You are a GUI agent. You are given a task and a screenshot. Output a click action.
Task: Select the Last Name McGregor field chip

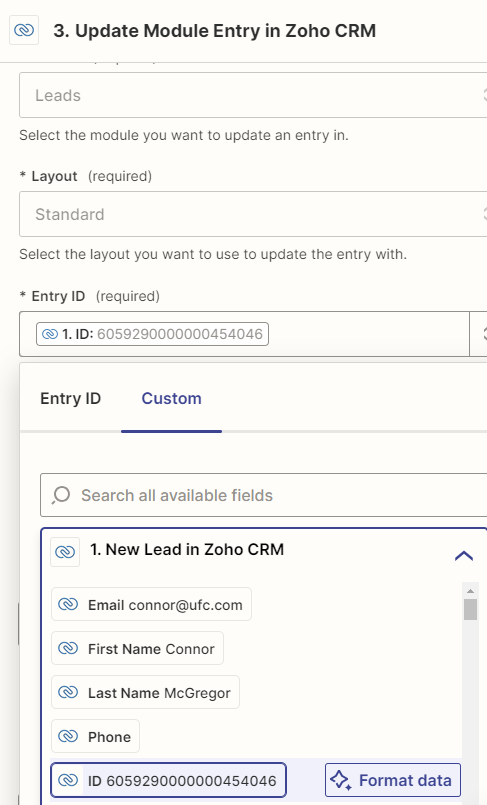[x=145, y=693]
